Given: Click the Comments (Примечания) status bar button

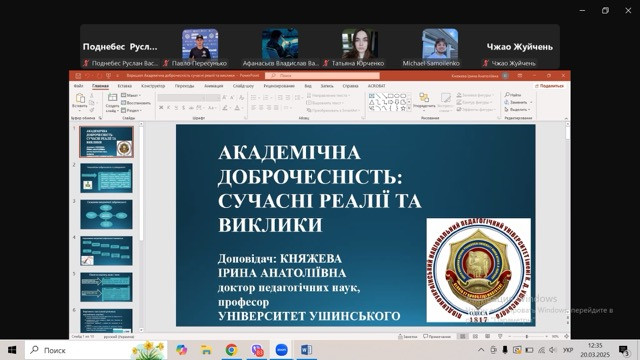Looking at the screenshot, I should tap(437, 337).
